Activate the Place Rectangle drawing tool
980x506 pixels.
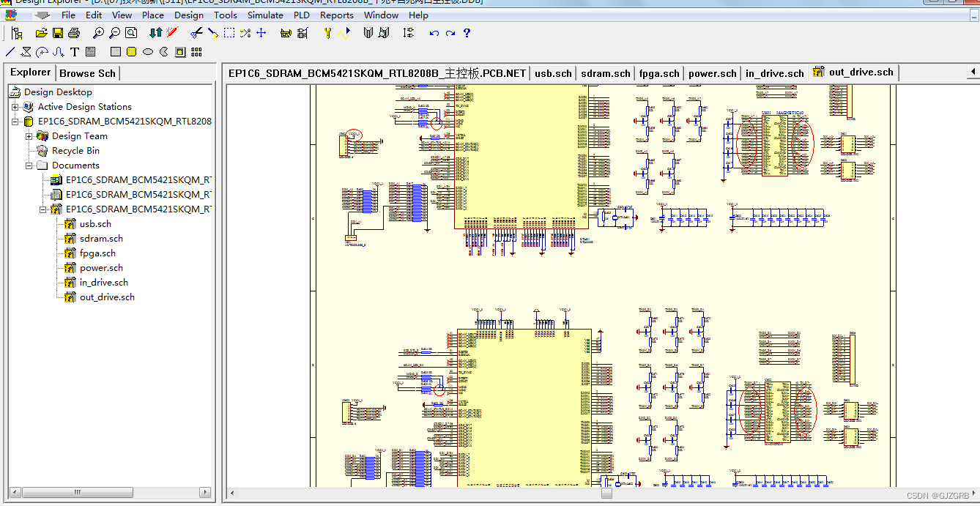tap(115, 51)
